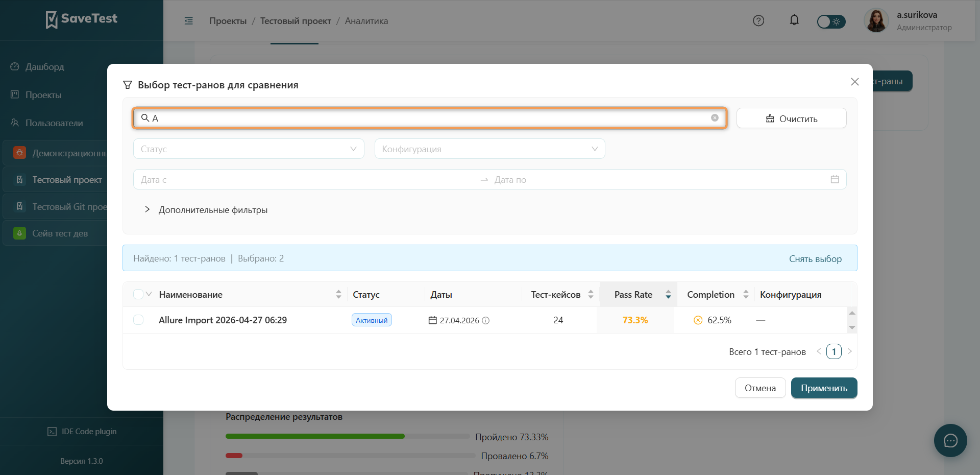
Task: Click Allure Import 2026-04-27 06:29 name
Action: tap(223, 320)
